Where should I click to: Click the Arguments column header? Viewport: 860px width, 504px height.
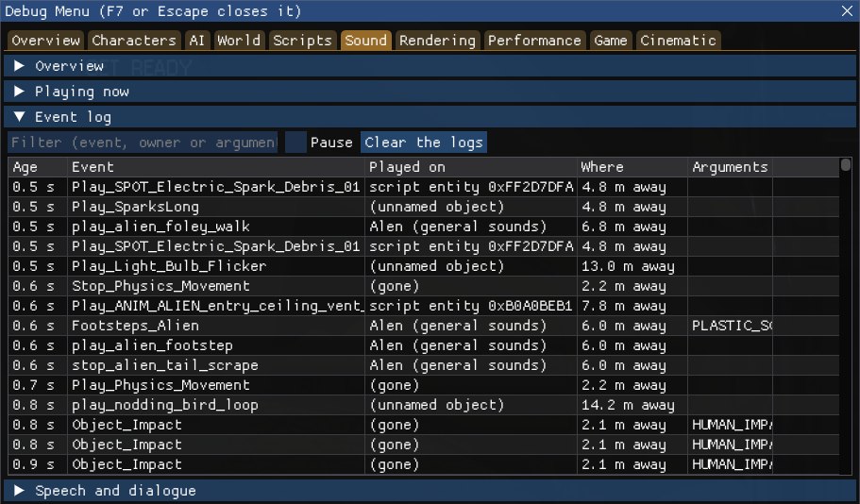click(730, 167)
